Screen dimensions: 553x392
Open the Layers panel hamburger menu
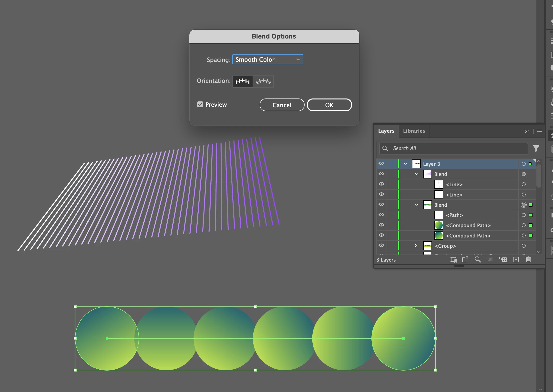(x=539, y=131)
